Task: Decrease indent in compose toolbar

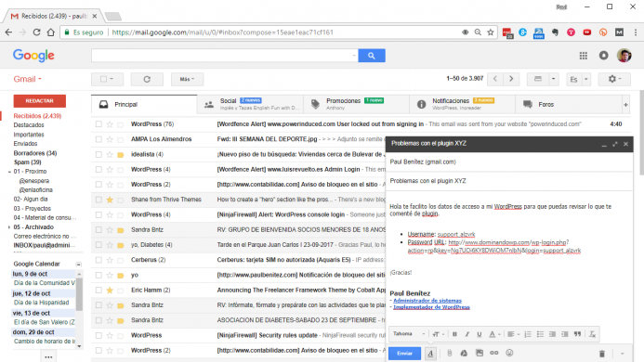Action: click(x=552, y=334)
